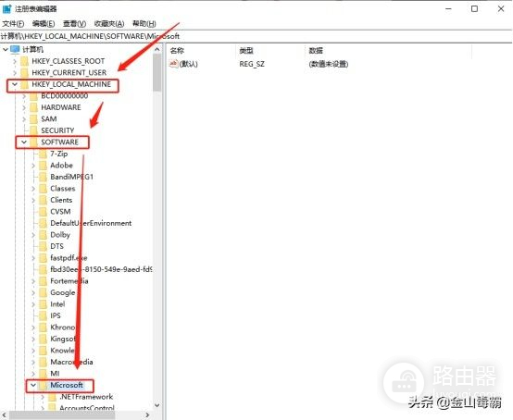Click the registry path address bar
Viewport: 513px width, 420px height.
[x=256, y=36]
